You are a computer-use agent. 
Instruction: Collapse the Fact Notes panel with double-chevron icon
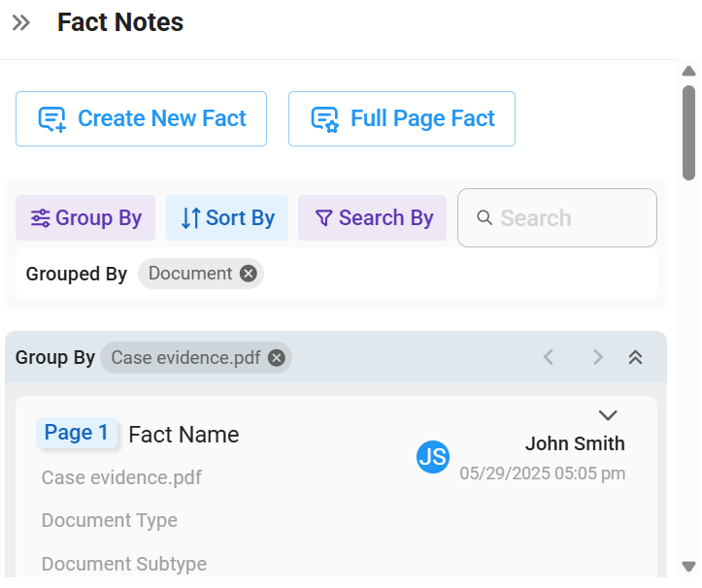(21, 22)
